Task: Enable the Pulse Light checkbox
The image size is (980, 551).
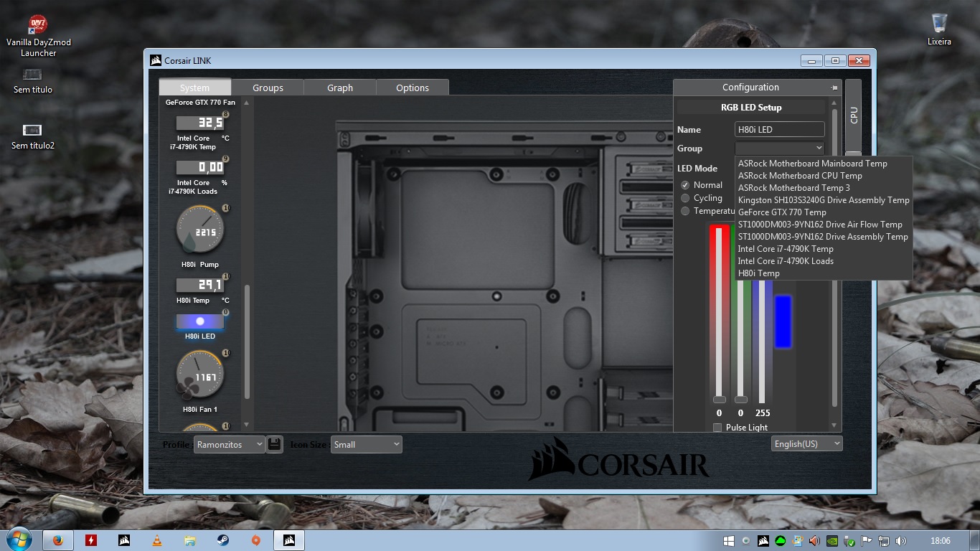Action: (717, 428)
